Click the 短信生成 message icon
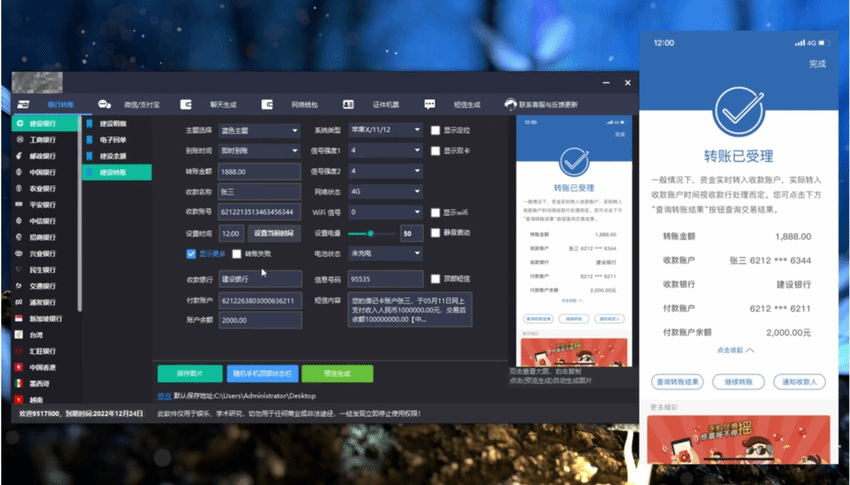This screenshot has height=485, width=850. tap(429, 104)
